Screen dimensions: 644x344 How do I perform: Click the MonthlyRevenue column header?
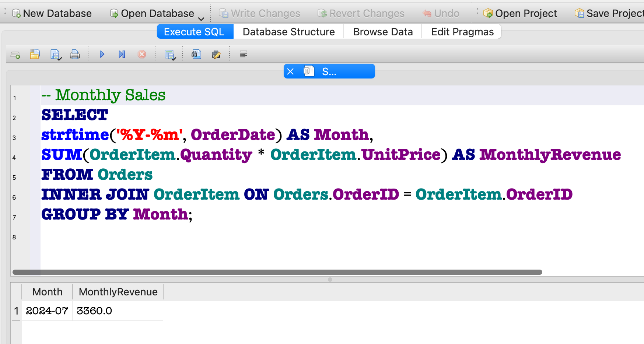[118, 292]
